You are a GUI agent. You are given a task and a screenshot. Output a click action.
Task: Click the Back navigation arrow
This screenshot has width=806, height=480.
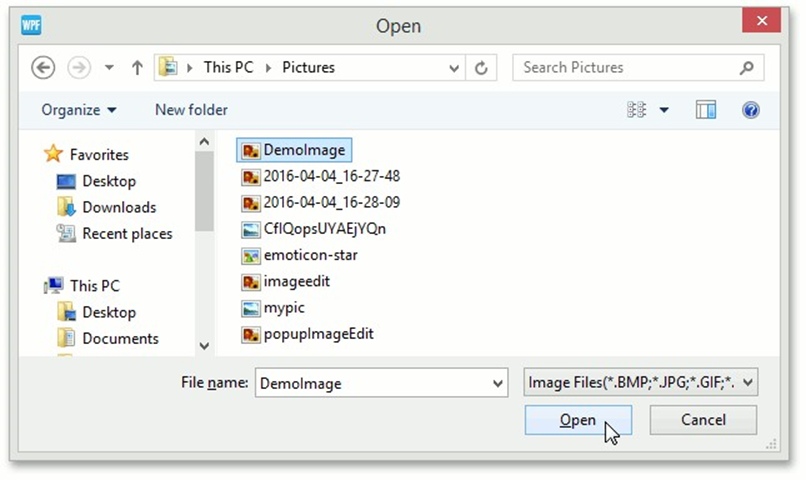(43, 67)
